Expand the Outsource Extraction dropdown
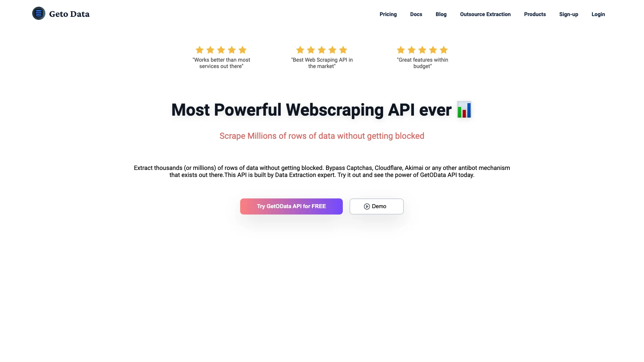 (x=485, y=14)
